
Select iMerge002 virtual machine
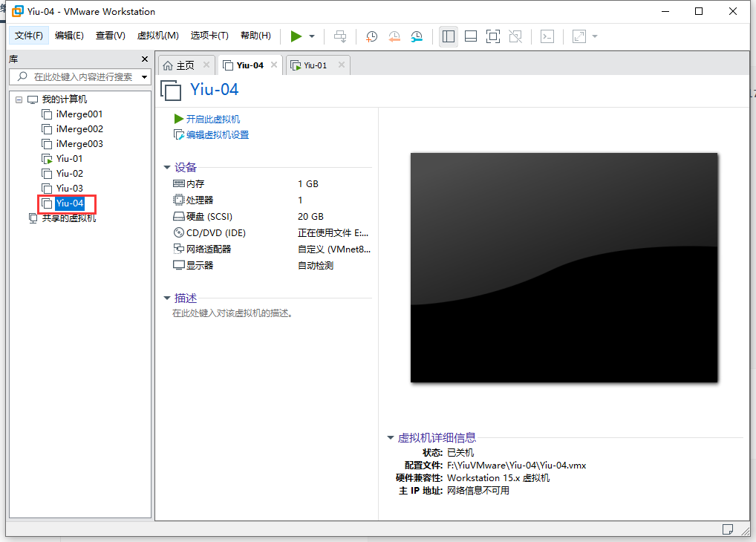coord(79,129)
